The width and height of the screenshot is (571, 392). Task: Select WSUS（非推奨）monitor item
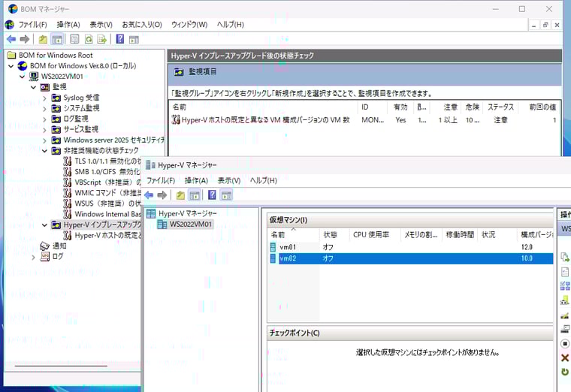107,204
